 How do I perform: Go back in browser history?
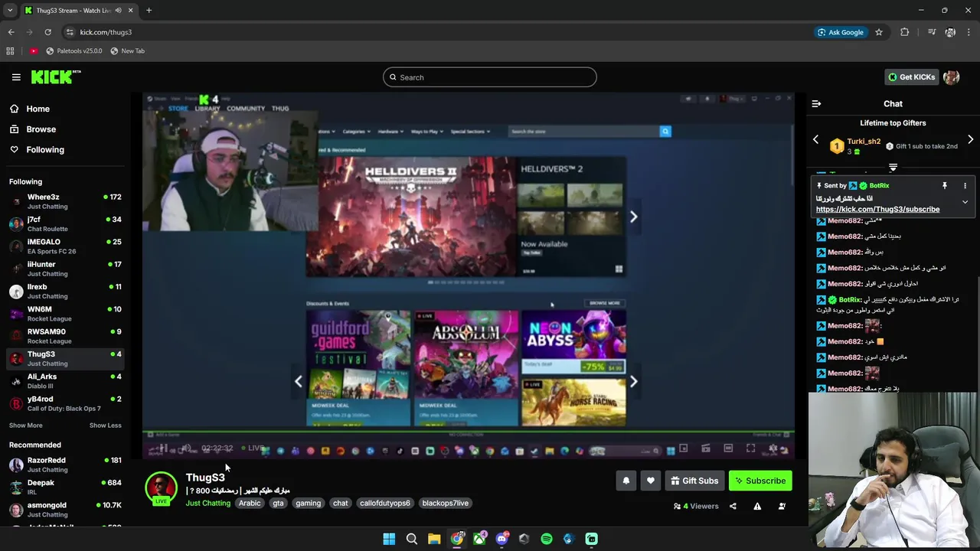point(11,32)
